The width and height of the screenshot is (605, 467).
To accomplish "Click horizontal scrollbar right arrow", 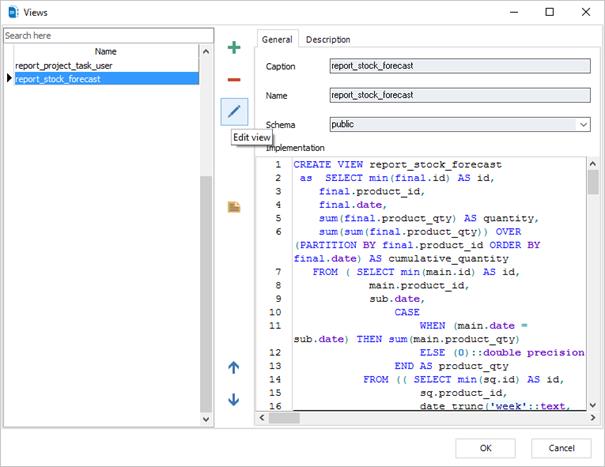I will [x=593, y=418].
